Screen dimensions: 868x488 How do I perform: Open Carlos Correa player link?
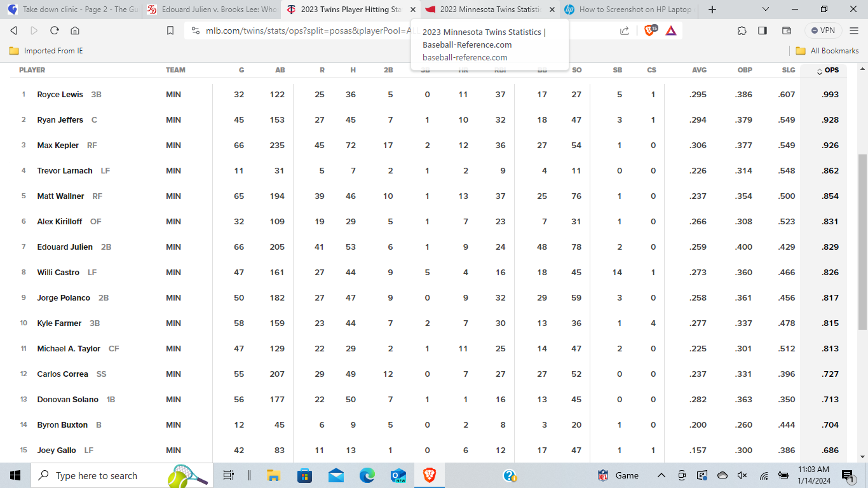tap(62, 374)
